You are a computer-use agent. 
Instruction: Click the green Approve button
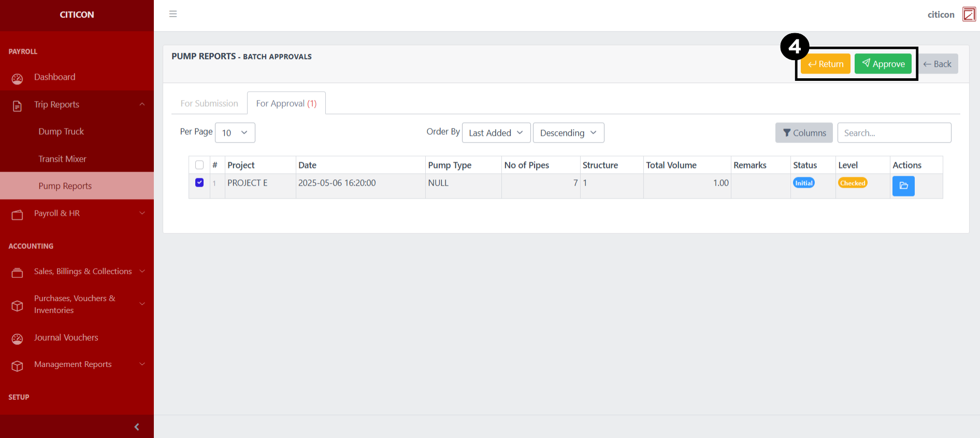(x=883, y=64)
